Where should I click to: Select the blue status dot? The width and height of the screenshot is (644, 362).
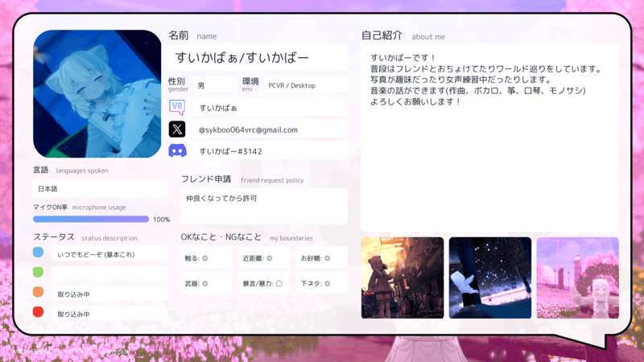[x=38, y=252]
